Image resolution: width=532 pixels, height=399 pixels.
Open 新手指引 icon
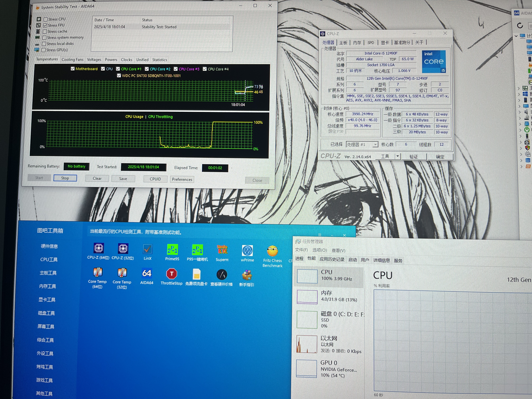(x=246, y=278)
